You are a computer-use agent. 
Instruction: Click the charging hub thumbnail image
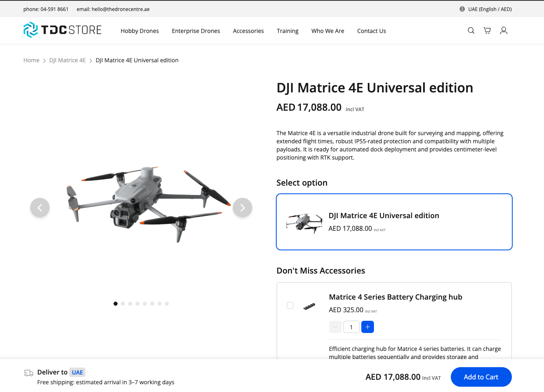pos(309,306)
